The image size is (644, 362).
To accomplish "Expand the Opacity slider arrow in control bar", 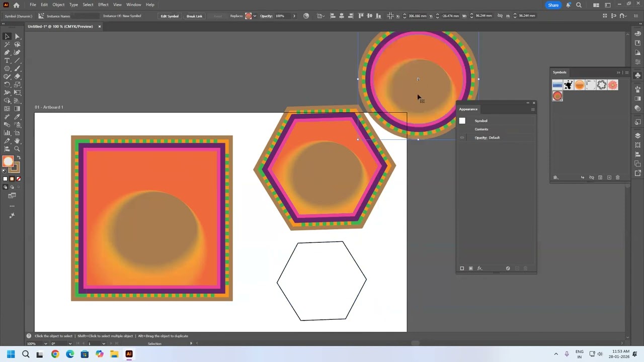I will (x=294, y=16).
